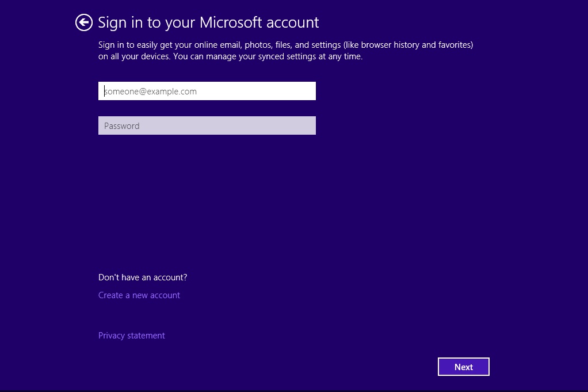This screenshot has height=392, width=588.
Task: Click the Privacy statement hyperlink
Action: click(131, 335)
